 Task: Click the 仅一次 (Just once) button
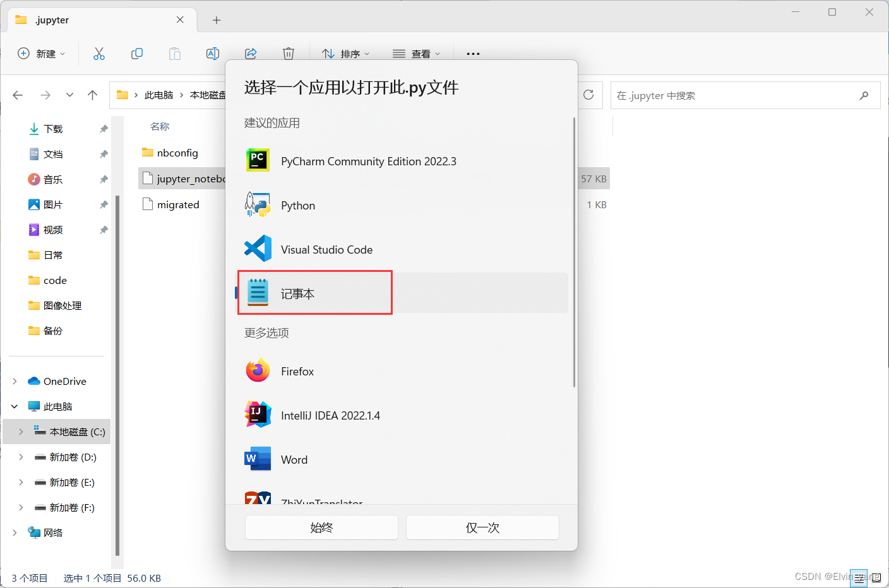point(482,527)
